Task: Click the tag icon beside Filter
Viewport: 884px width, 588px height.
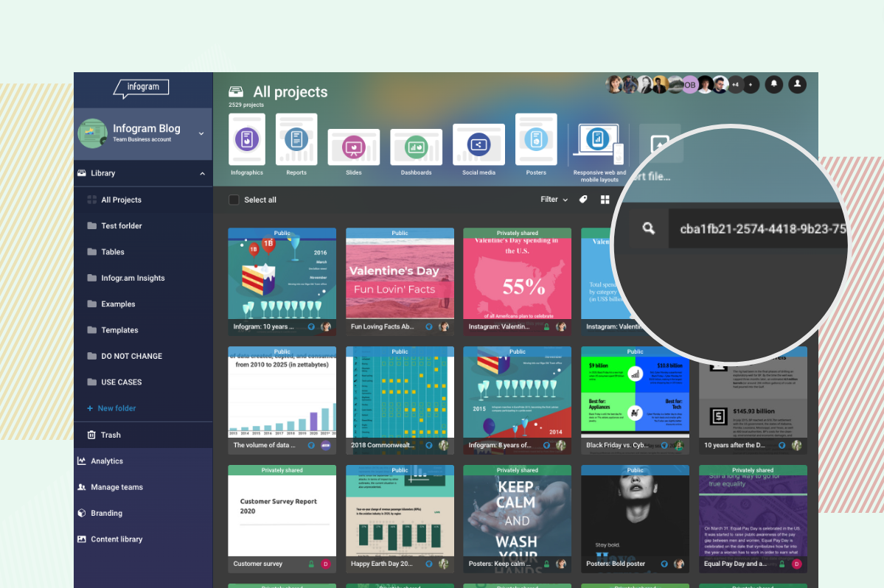Action: tap(583, 200)
